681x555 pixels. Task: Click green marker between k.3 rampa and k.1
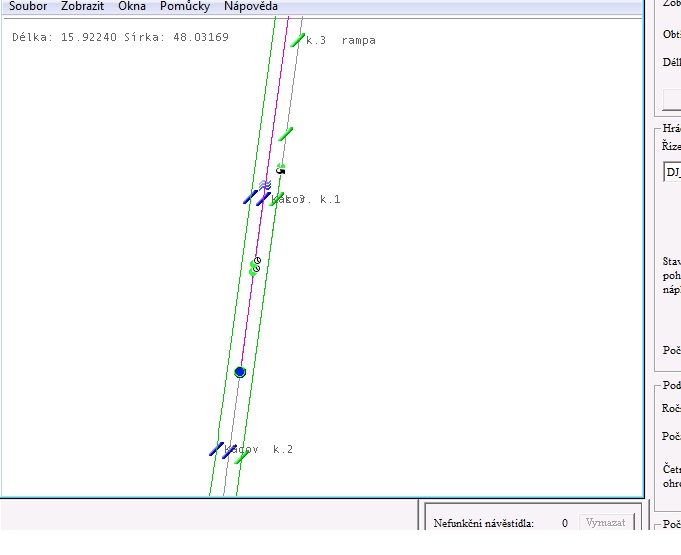tap(286, 133)
